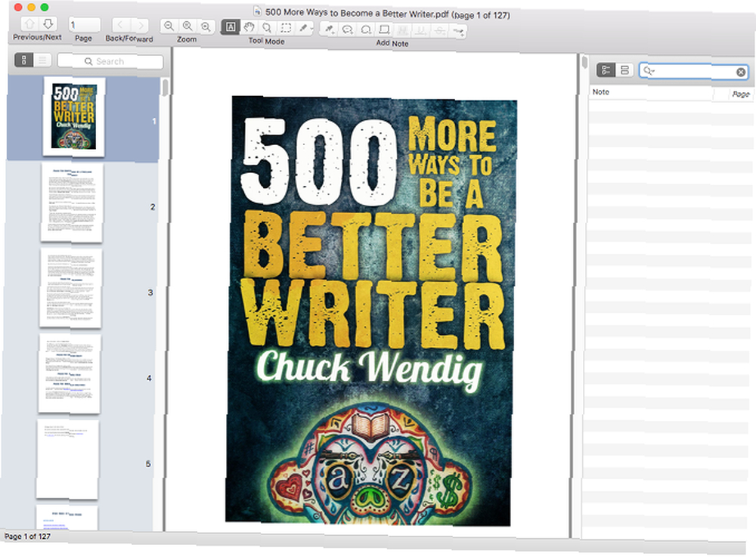Sort notes by Note column header
Viewport: 756px width, 557px height.
click(650, 92)
